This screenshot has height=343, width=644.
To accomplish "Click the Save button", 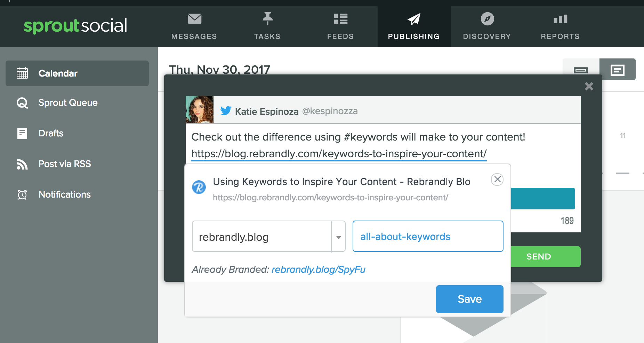I will tap(470, 299).
